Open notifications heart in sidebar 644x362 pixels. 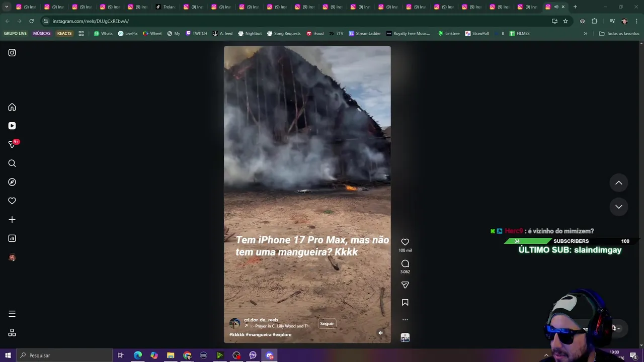click(x=12, y=201)
